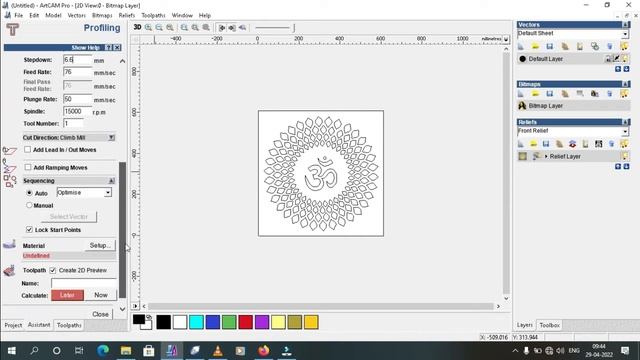Close the Profiling panel
The image size is (640, 360).
[100, 314]
